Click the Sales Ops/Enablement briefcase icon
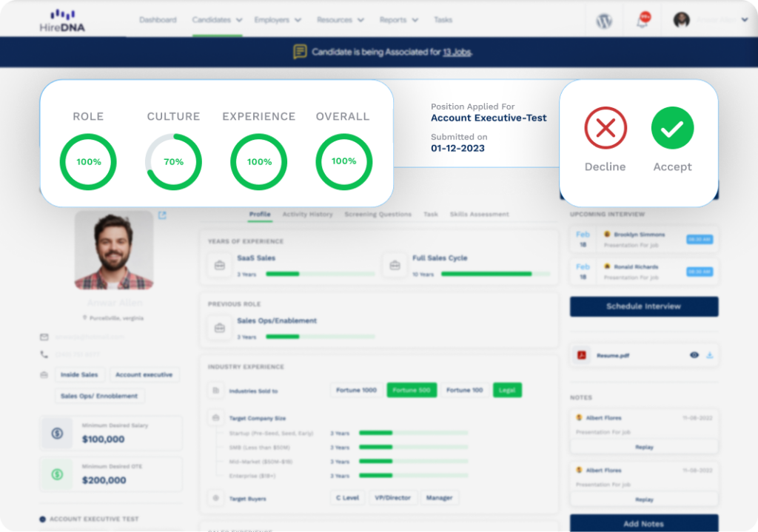Screen dimensions: 758x532 coord(219,328)
